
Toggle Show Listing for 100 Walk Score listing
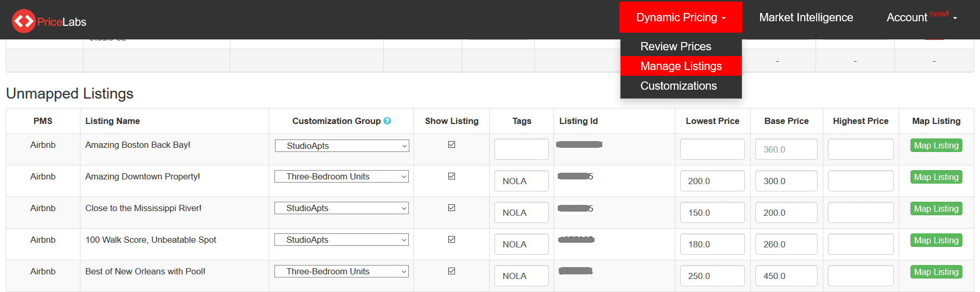click(451, 240)
